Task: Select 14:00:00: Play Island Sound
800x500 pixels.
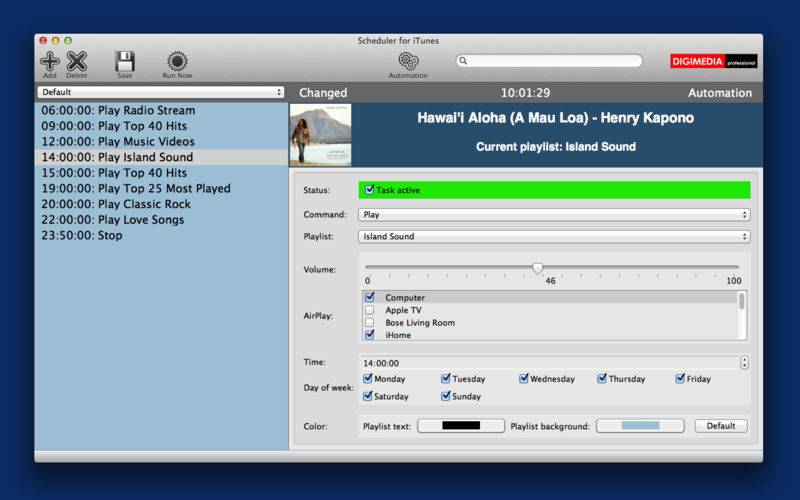Action: coord(161,157)
